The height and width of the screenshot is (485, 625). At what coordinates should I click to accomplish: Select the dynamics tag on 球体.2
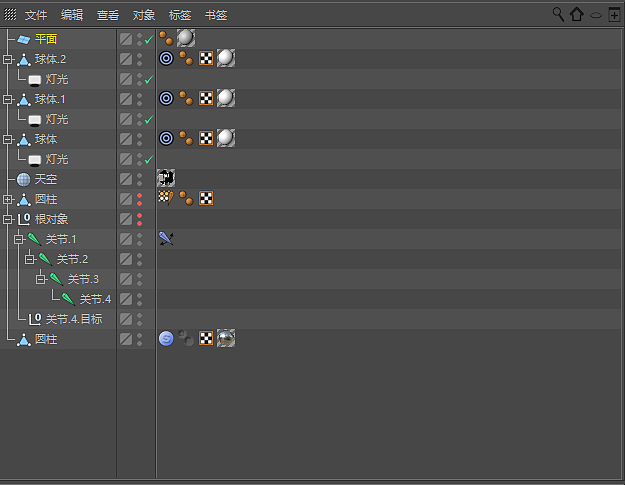[x=186, y=59]
